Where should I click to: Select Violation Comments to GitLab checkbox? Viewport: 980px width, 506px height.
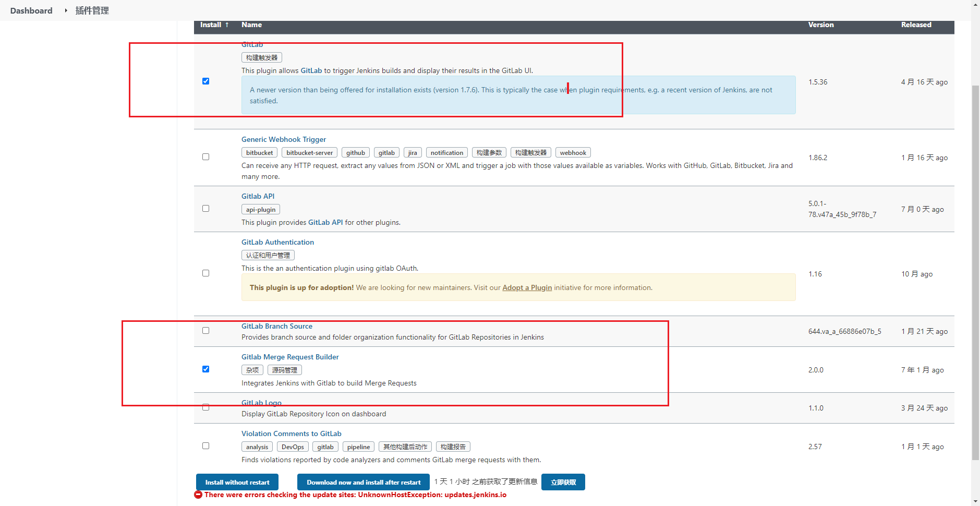tap(205, 445)
